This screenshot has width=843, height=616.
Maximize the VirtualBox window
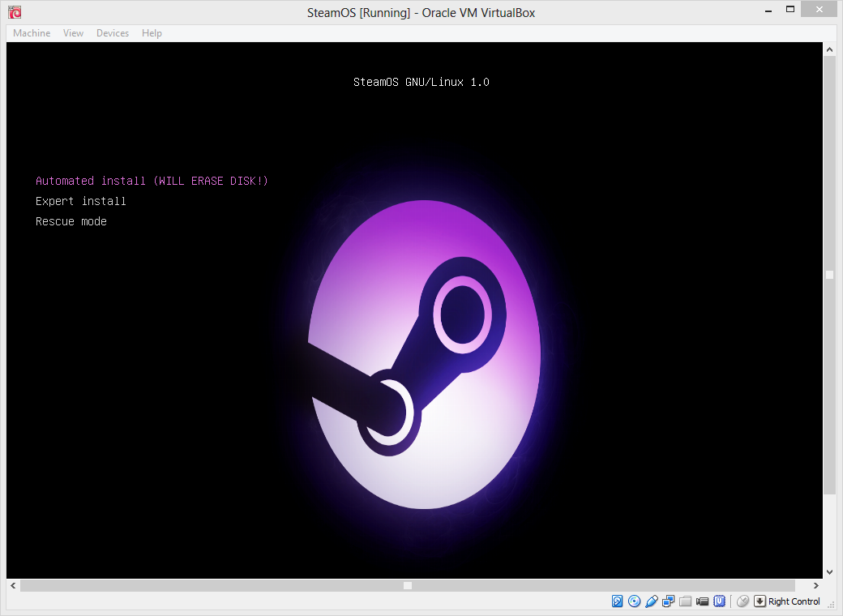tap(790, 10)
